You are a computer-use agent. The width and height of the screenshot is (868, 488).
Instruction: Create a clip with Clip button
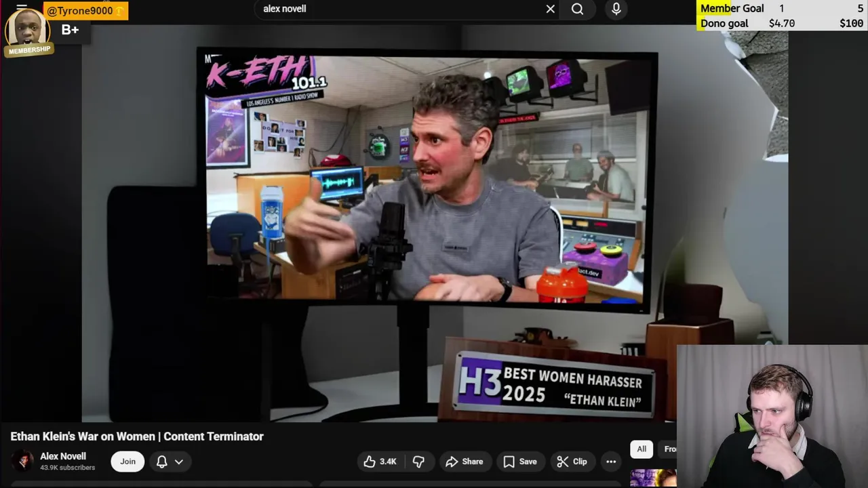pos(572,462)
